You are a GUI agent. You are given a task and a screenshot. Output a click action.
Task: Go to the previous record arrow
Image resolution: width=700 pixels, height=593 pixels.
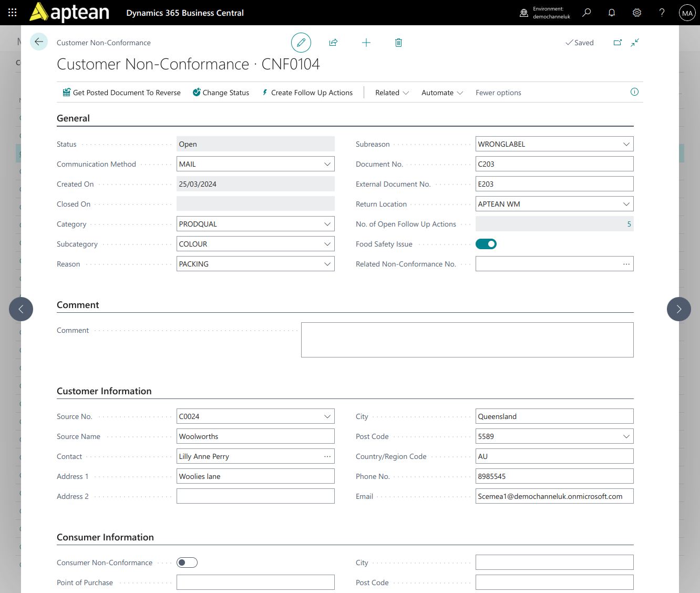(x=21, y=309)
